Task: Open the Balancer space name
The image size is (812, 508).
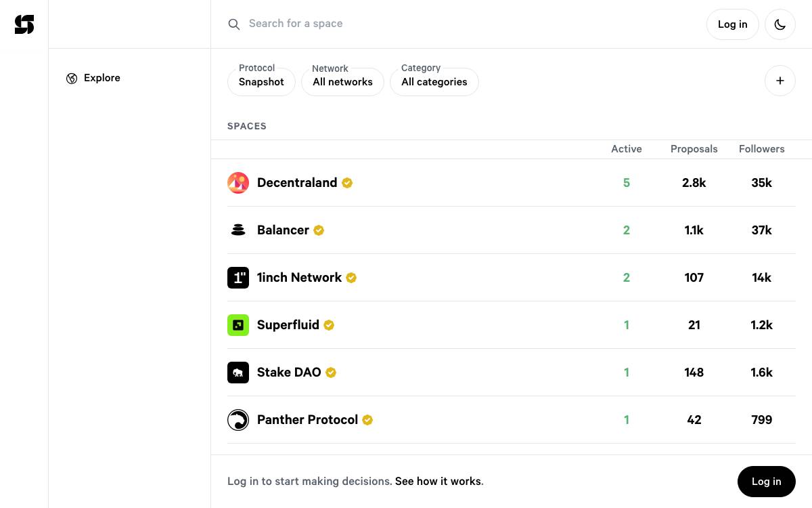Action: point(283,230)
